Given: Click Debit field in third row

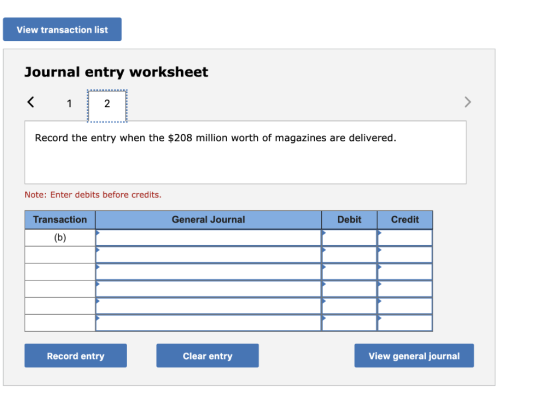Looking at the screenshot, I should pyautogui.click(x=349, y=272).
